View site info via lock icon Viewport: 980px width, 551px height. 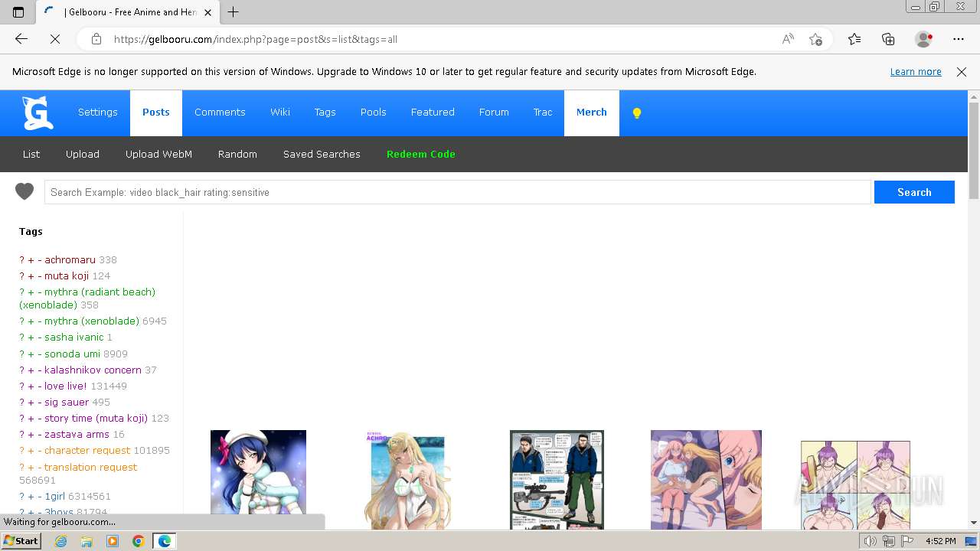click(96, 39)
